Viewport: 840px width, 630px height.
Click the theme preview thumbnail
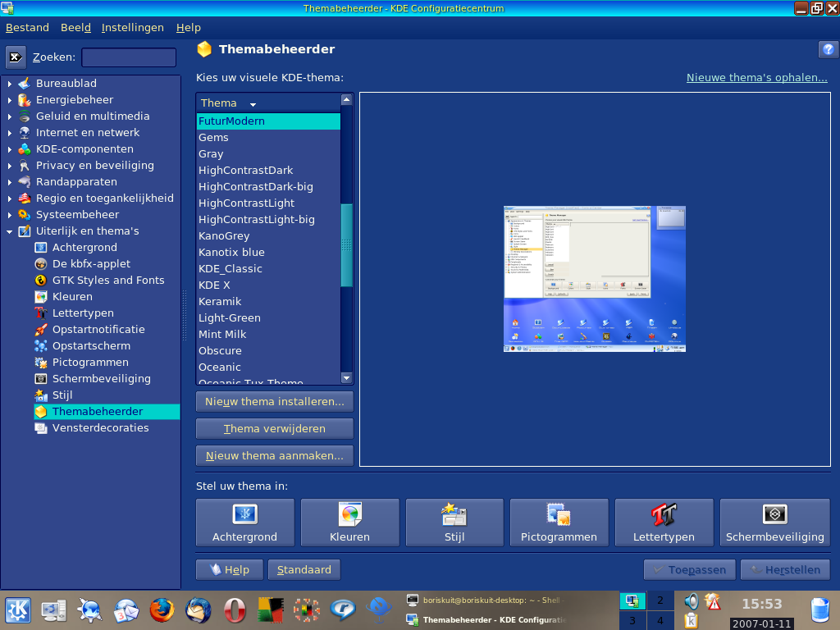[x=595, y=279]
